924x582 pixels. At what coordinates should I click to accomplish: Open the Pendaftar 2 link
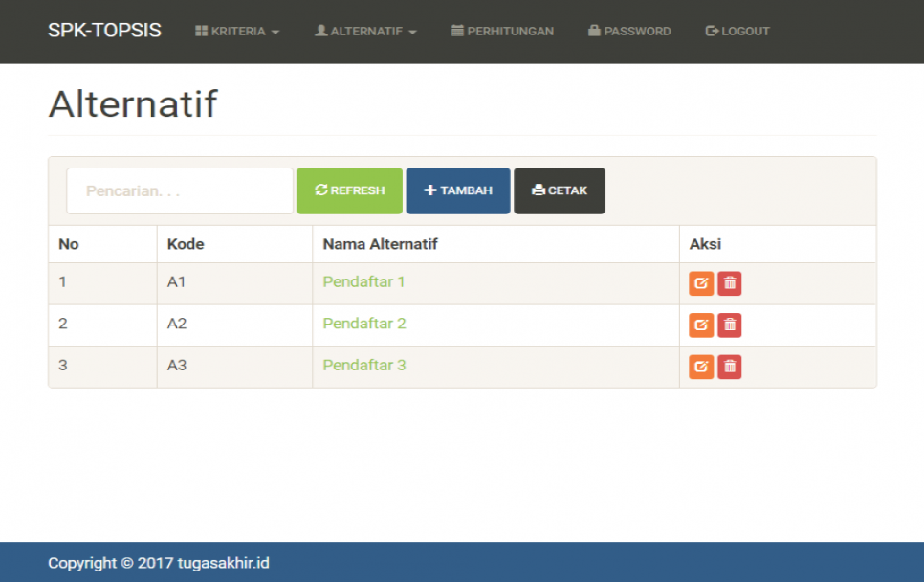[x=364, y=325]
